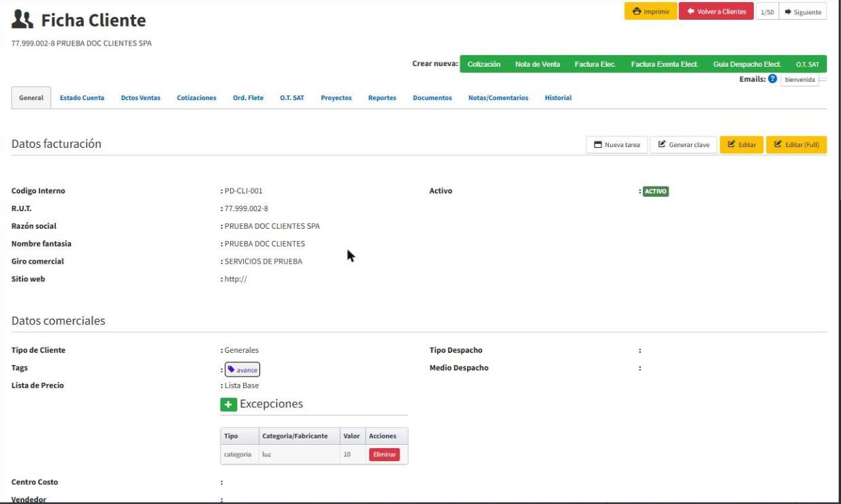This screenshot has width=841, height=504.
Task: Click Giro comercial value SERVICIOS DE PRUEBA
Action: coord(264,262)
